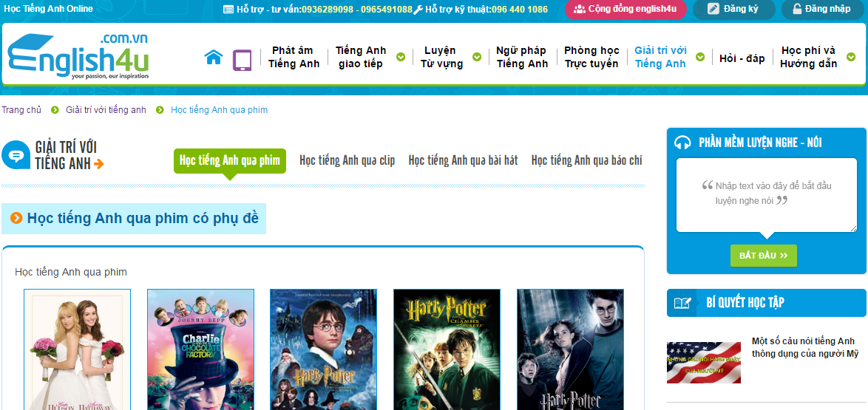
Task: Open the Phát âm Tiếng Anh menu
Action: (294, 57)
